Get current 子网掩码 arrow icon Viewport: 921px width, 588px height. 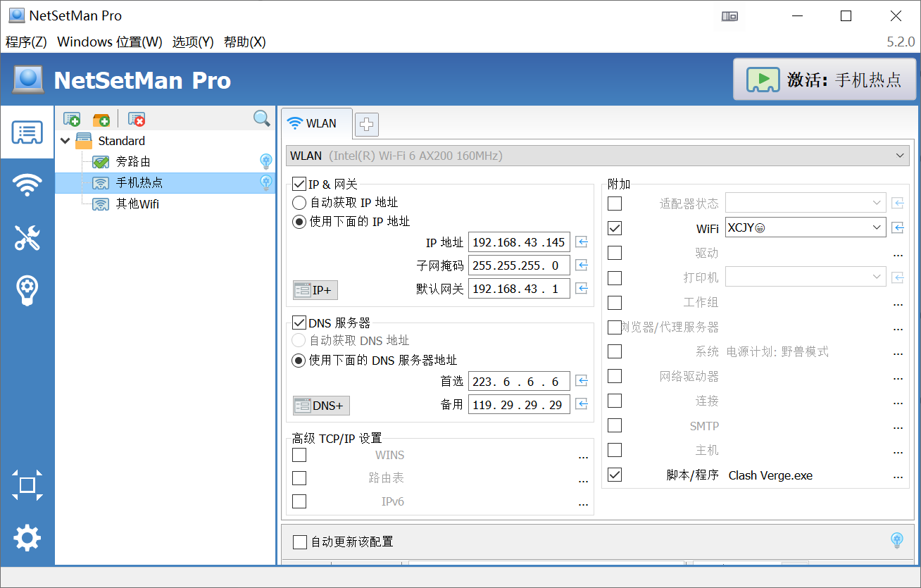582,265
